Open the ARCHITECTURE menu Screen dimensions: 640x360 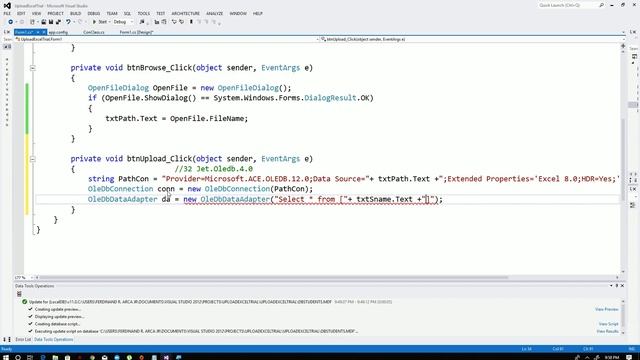[186, 13]
